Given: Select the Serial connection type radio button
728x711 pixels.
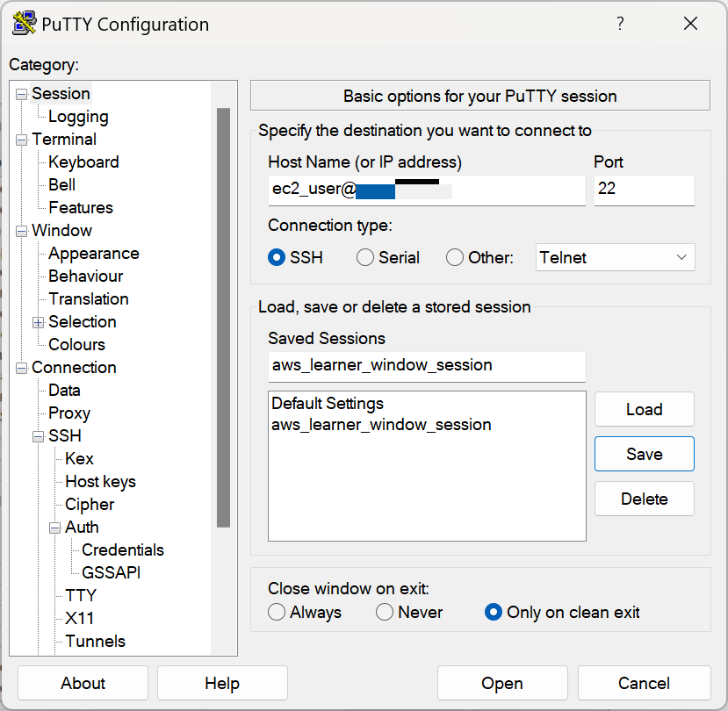Looking at the screenshot, I should pos(365,257).
